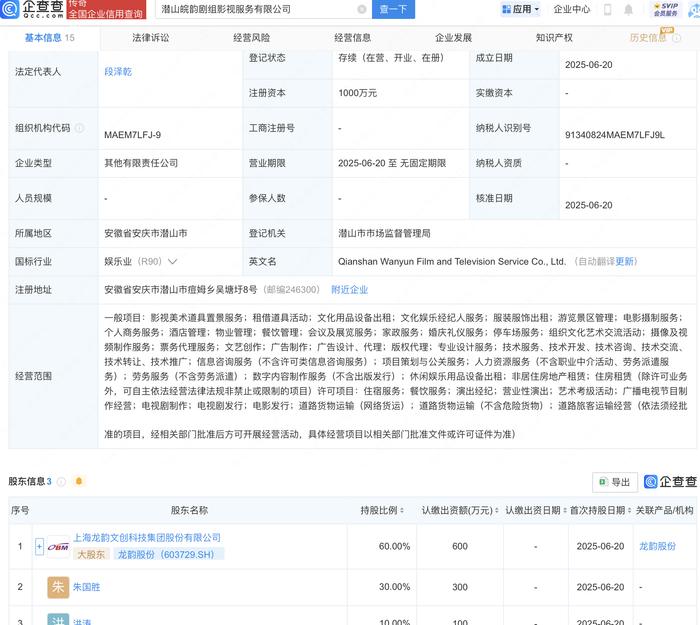
Task: Switch to the 法律诉讼 tab
Action: tap(150, 38)
